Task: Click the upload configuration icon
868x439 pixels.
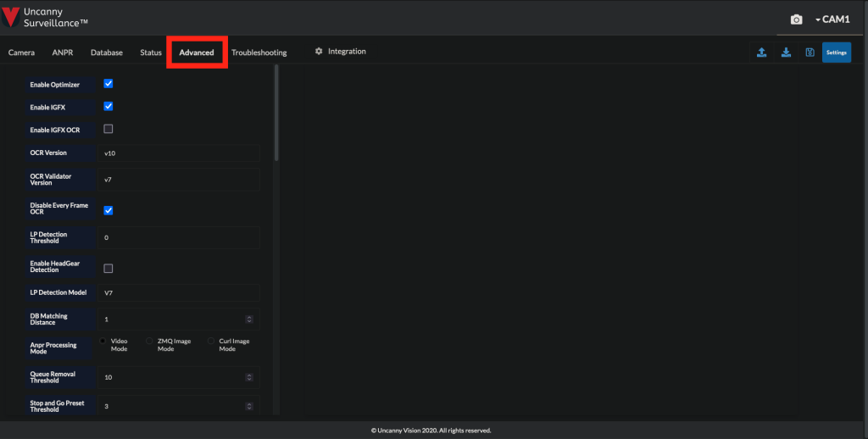Action: (x=761, y=53)
